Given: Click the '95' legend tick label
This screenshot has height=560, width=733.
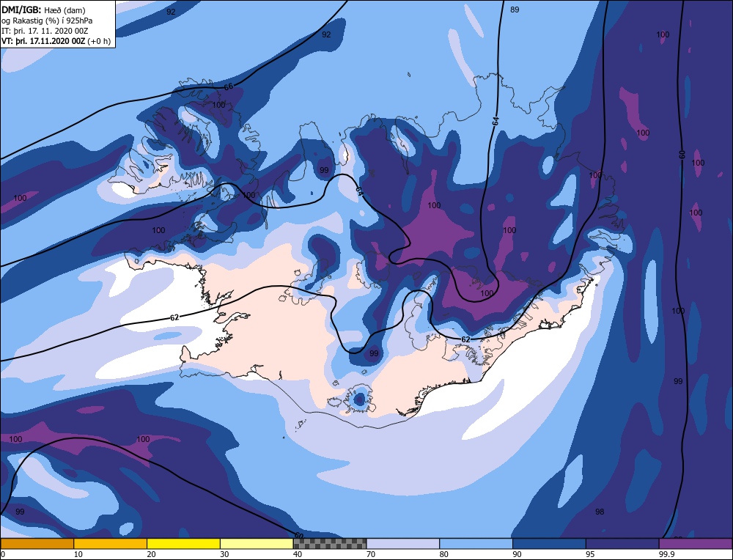Looking at the screenshot, I should pyautogui.click(x=590, y=554).
